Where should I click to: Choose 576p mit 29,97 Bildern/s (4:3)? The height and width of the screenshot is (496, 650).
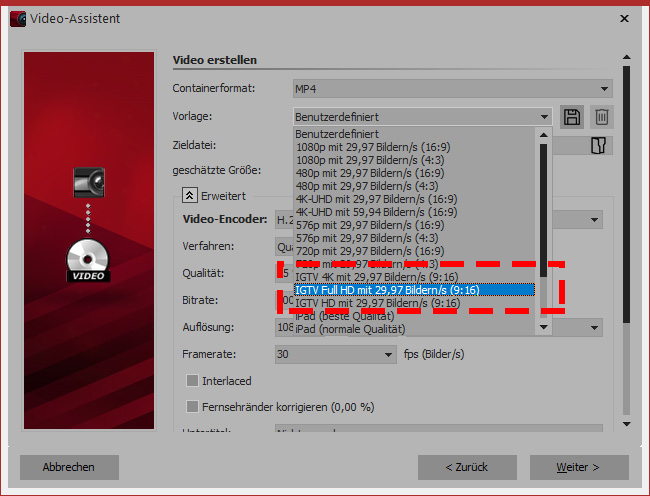coord(415,238)
